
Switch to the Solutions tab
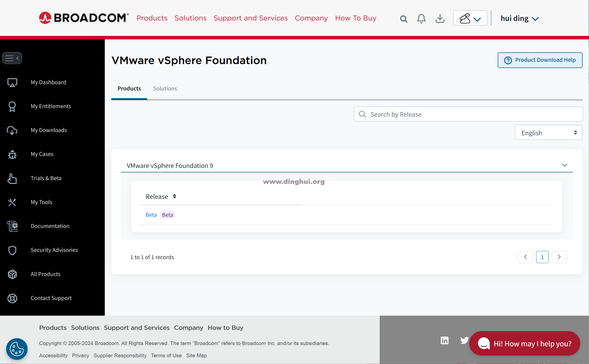[165, 88]
